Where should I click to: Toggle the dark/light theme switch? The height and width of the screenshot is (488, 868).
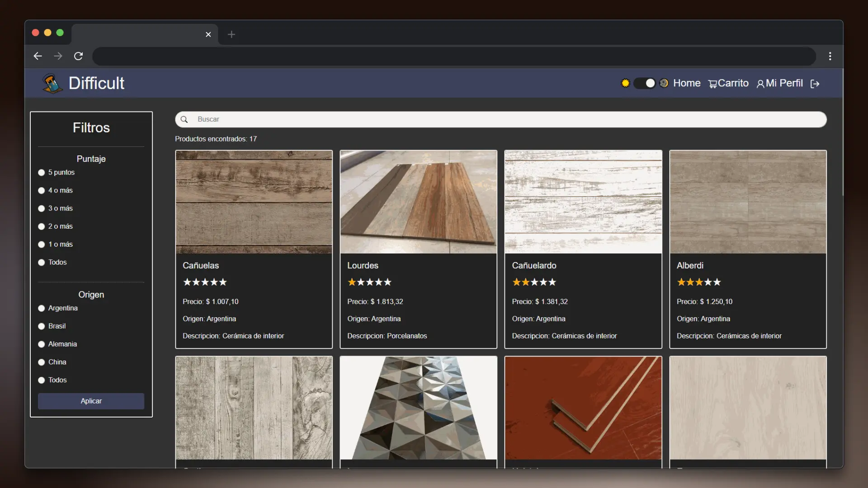point(645,83)
